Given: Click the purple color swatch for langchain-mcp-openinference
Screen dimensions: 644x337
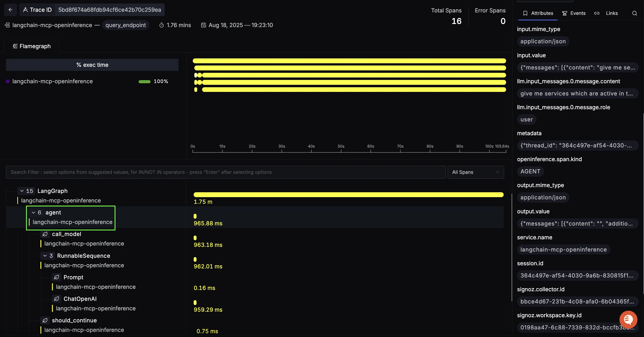Looking at the screenshot, I should (8, 81).
